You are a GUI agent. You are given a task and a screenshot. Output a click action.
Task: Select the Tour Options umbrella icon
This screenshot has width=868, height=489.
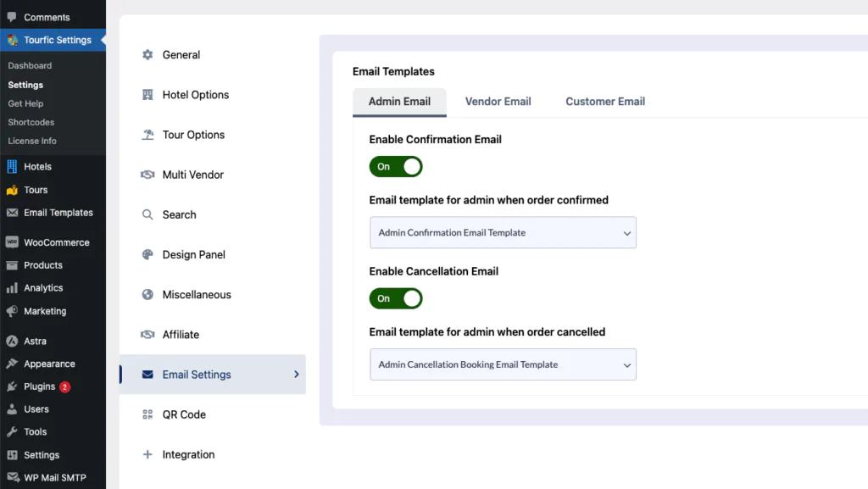pyautogui.click(x=147, y=135)
